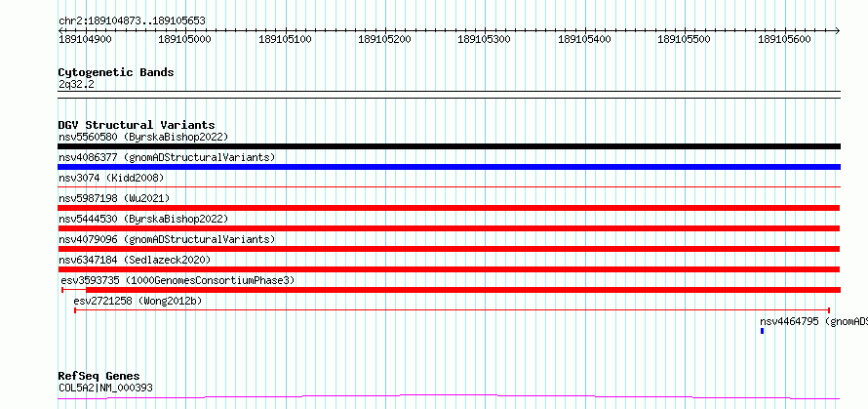Select the thin esv2721258 variant line

click(x=452, y=310)
